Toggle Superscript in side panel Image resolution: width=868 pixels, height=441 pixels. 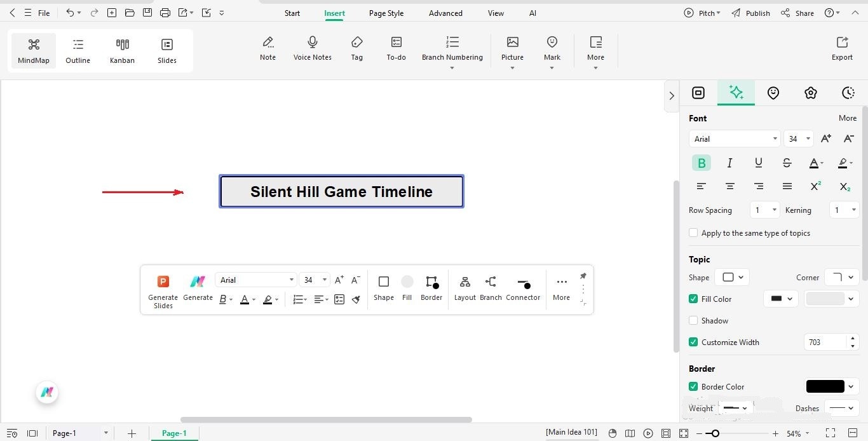[x=816, y=186]
